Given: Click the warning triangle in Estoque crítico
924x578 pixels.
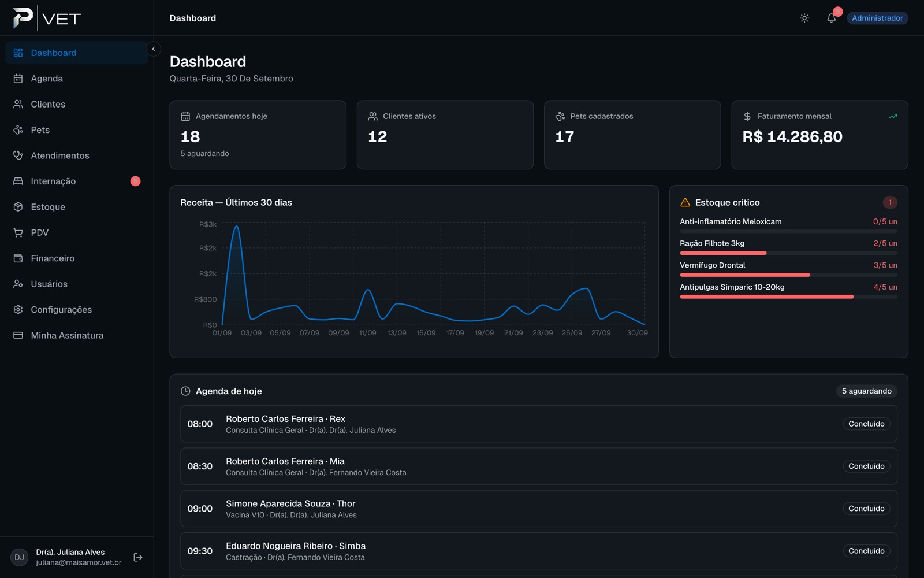Looking at the screenshot, I should point(685,202).
